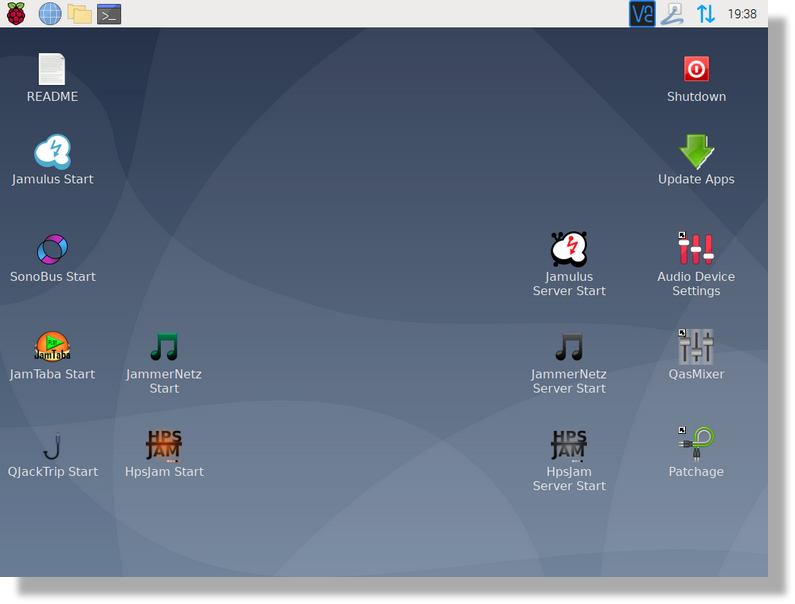This screenshot has height=604, width=795.
Task: Select the JamTaba Start desktop icon
Action: pyautogui.click(x=52, y=346)
